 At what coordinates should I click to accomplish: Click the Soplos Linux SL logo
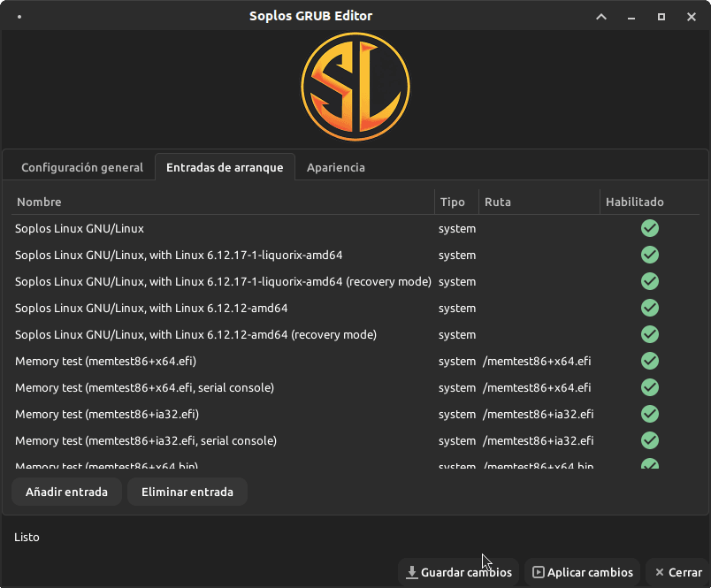coord(355,87)
